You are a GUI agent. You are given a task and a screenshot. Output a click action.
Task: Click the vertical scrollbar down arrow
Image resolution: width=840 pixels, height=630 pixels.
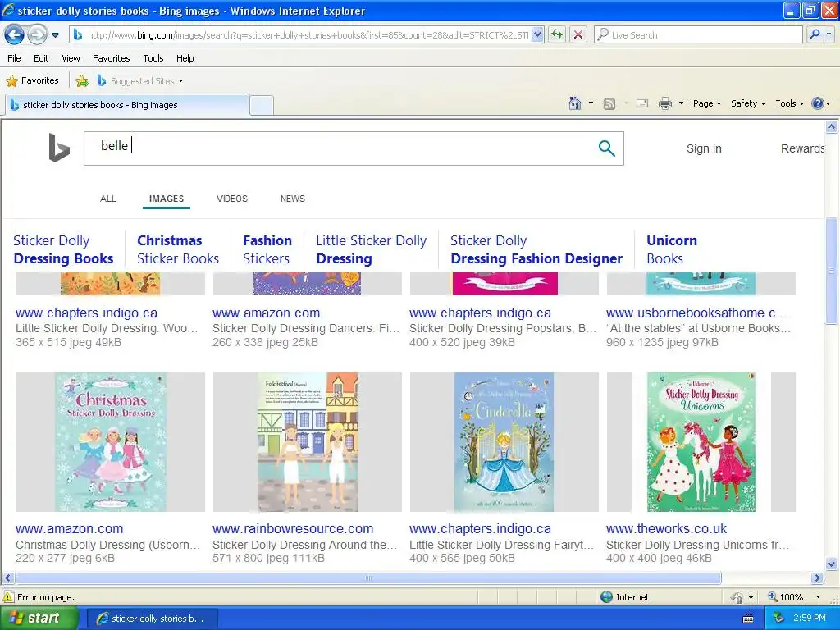click(x=832, y=564)
